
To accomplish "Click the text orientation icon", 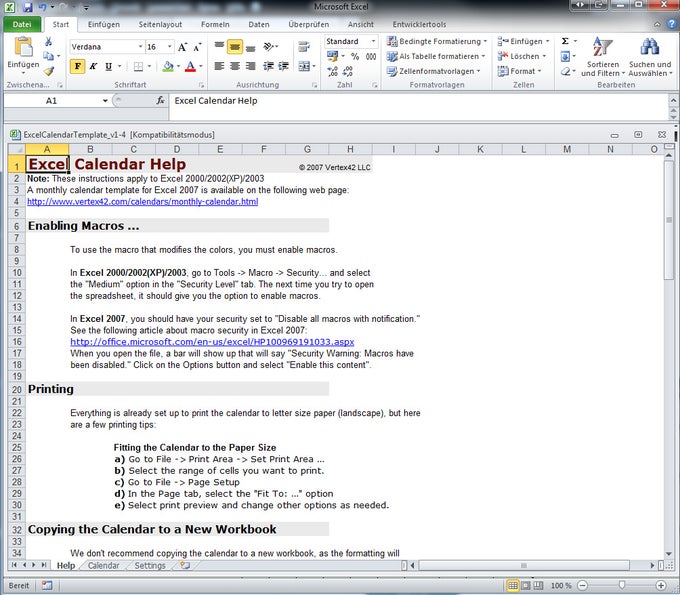I will [x=269, y=46].
